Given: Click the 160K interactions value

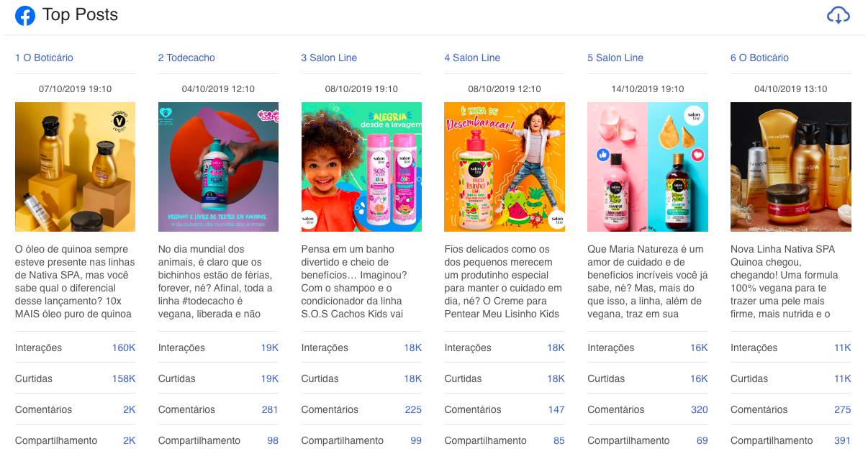Looking at the screenshot, I should tap(124, 348).
